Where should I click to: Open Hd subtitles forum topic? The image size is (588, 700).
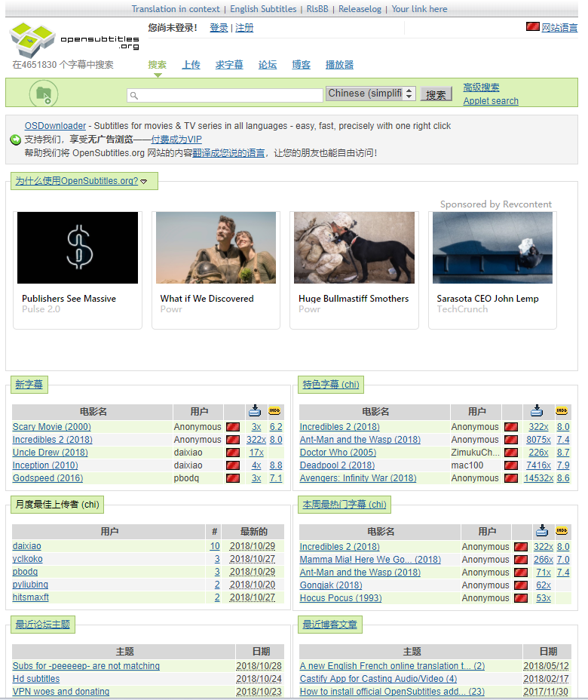(36, 679)
